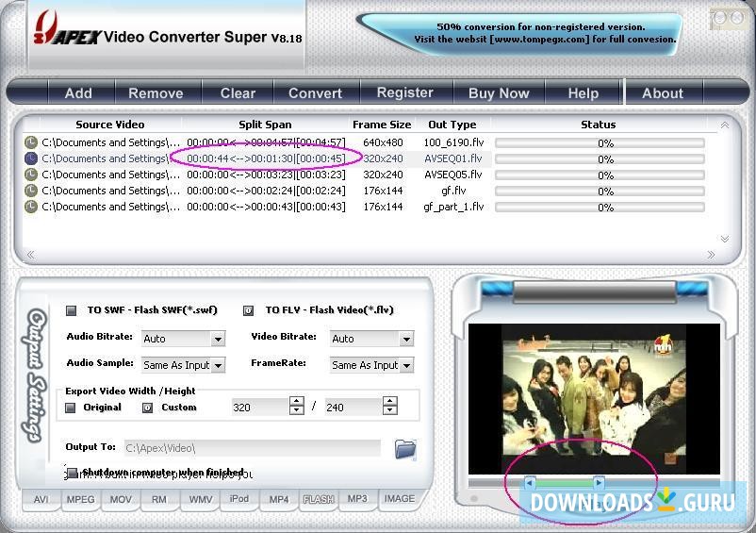Sort by the Source Video column header
The width and height of the screenshot is (756, 533).
[x=110, y=125]
